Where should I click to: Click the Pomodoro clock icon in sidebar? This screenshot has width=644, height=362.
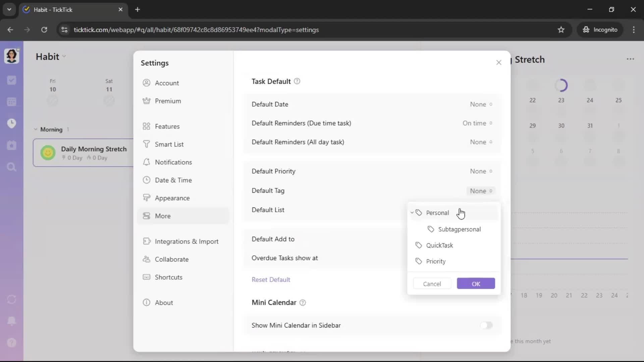(x=11, y=123)
